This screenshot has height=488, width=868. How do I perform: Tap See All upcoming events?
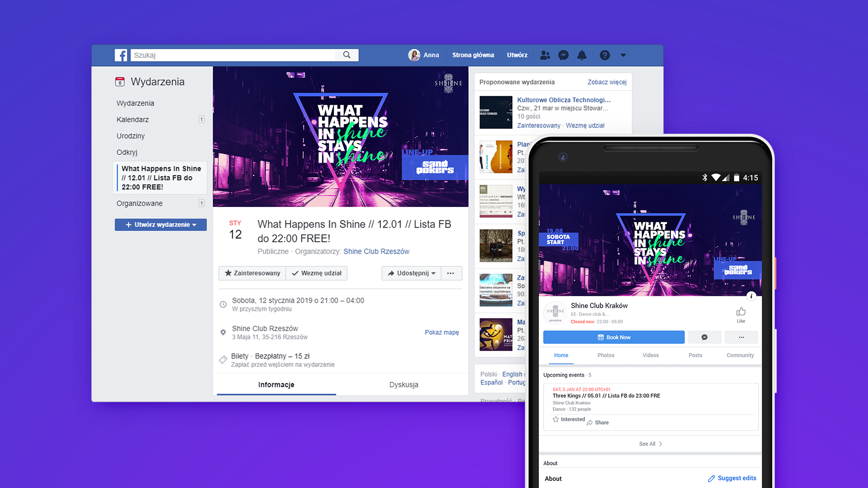click(650, 444)
